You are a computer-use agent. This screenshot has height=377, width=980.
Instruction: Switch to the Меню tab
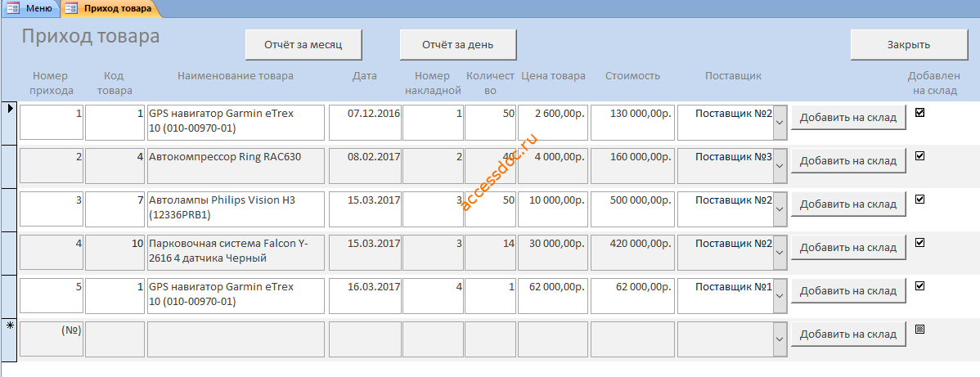(30, 8)
